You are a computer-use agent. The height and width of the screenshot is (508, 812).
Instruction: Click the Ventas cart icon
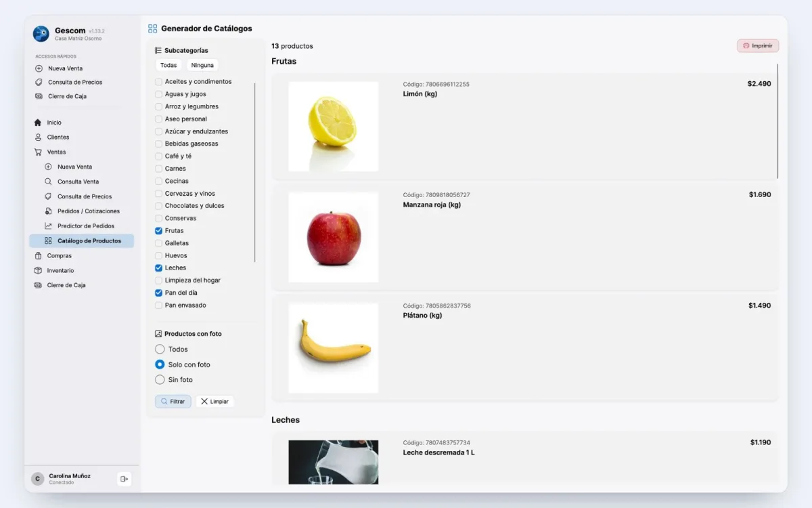pyautogui.click(x=38, y=152)
